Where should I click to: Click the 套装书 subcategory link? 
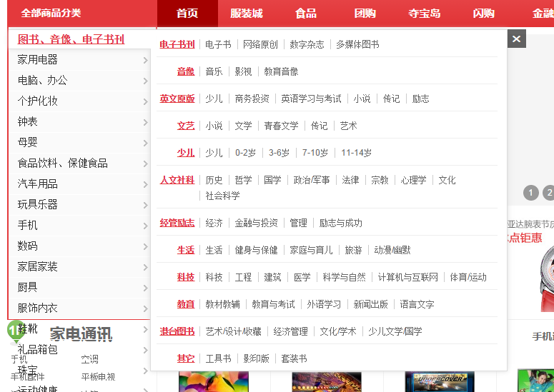coord(294,359)
